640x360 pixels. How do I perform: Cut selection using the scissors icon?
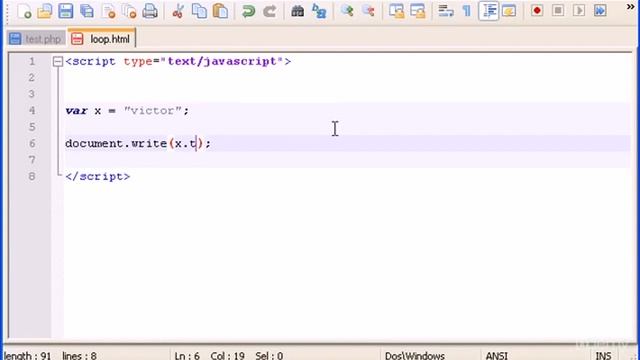click(178, 11)
